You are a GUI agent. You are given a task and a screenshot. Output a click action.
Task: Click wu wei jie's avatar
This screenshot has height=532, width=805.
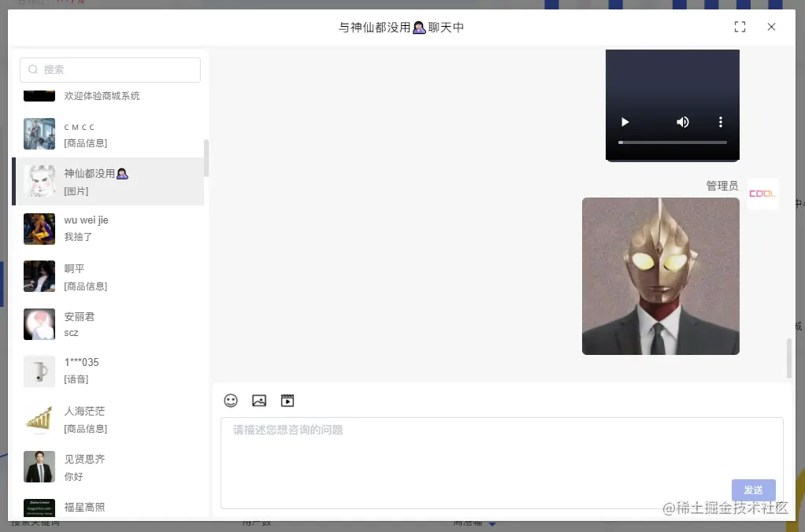click(x=39, y=229)
